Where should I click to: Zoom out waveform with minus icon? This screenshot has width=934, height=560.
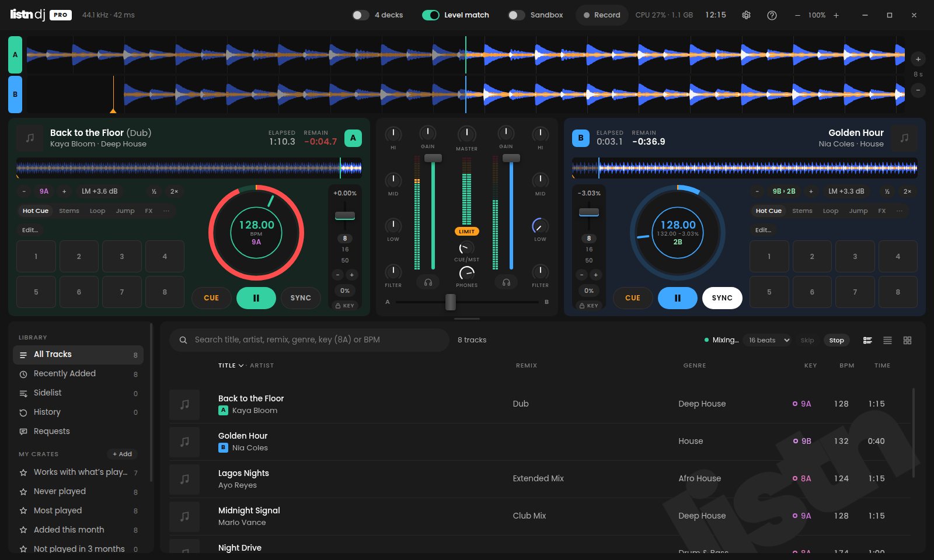[918, 90]
